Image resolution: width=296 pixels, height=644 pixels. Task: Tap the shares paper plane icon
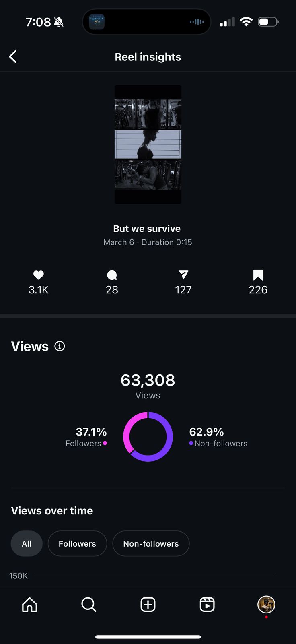(183, 275)
